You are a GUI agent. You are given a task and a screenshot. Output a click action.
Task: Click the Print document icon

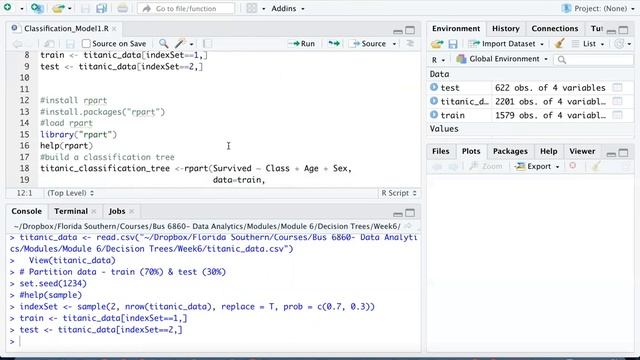tap(122, 8)
